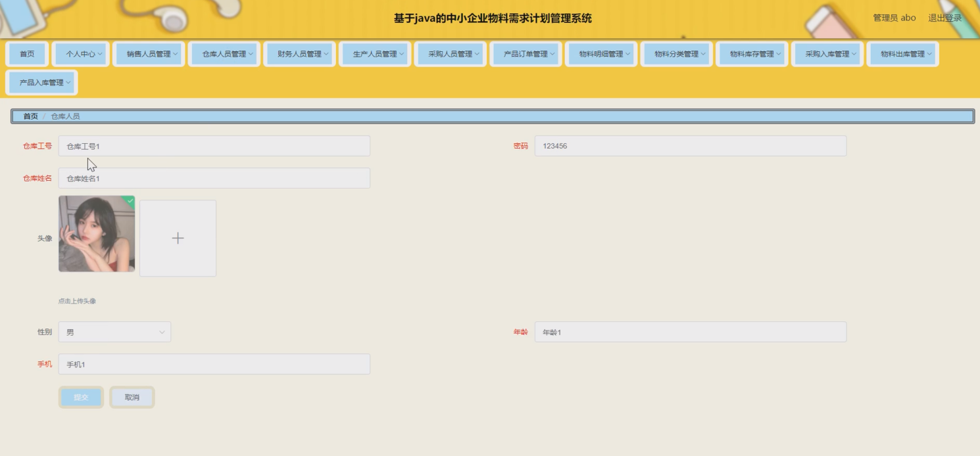Click the 手机 phone input field
Viewport: 980px width, 456px height.
tap(214, 363)
